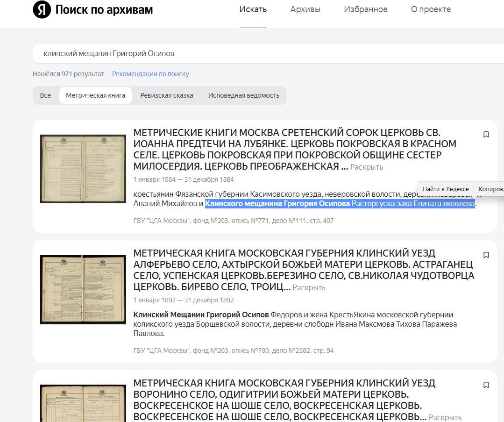Bookmark the first search result
The width and height of the screenshot is (504, 422).
(486, 134)
